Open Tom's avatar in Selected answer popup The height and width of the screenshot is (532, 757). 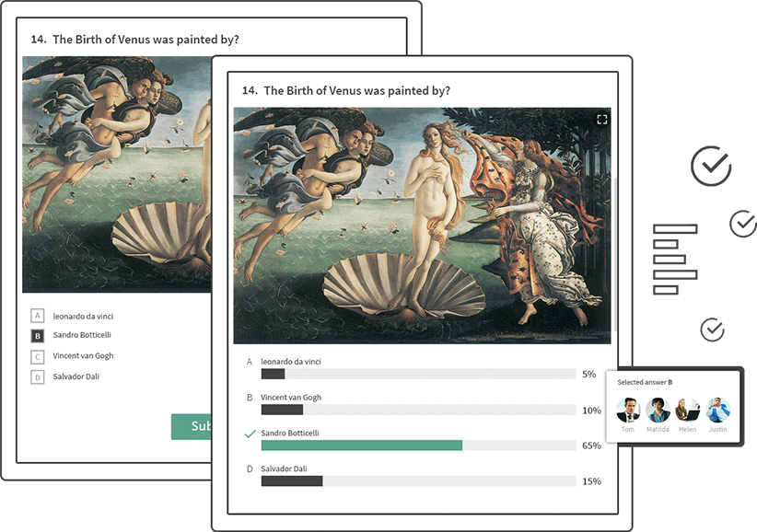point(628,410)
